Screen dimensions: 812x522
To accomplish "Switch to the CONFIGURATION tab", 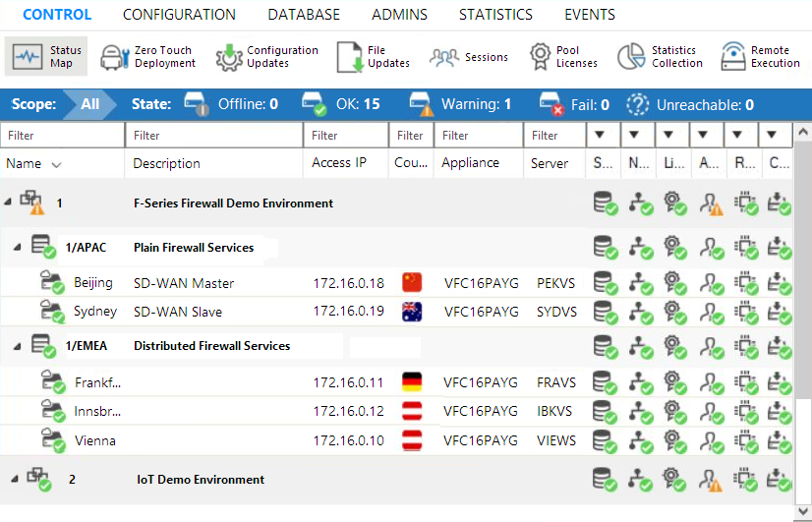I will [179, 15].
